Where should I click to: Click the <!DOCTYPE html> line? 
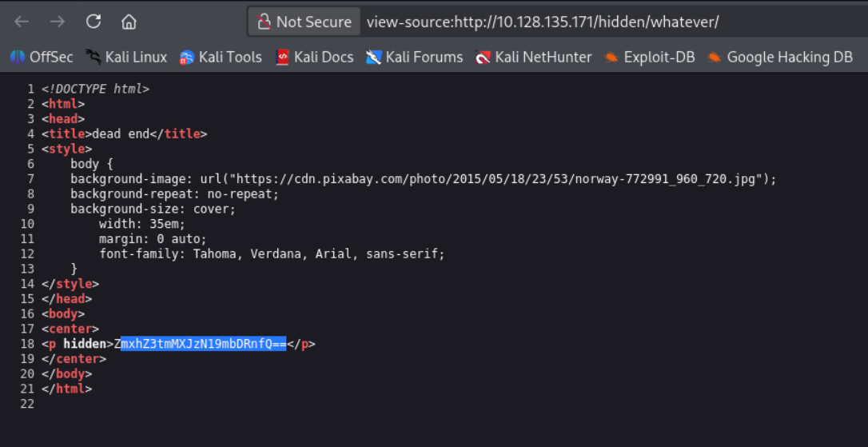[x=95, y=89]
